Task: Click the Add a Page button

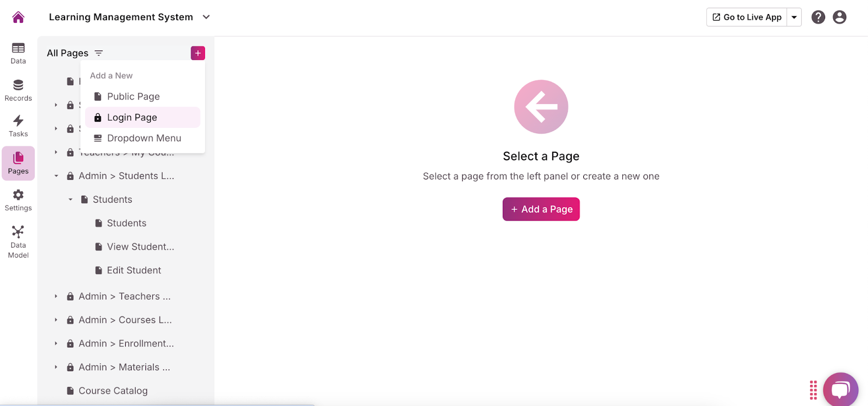Action: pyautogui.click(x=541, y=209)
